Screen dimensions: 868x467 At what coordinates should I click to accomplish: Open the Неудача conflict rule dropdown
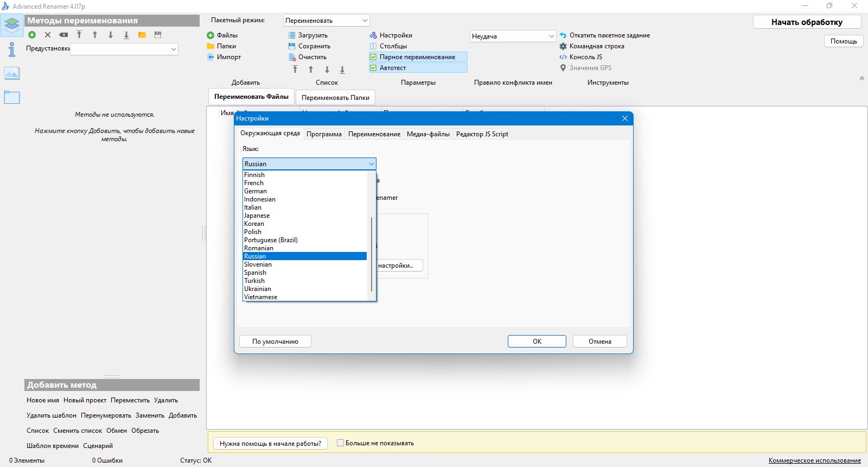[x=513, y=36]
